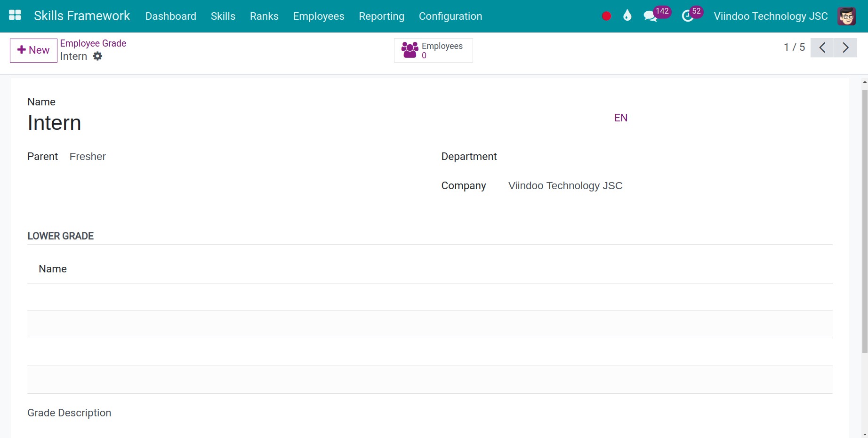Click the red recording indicator icon

click(x=606, y=16)
